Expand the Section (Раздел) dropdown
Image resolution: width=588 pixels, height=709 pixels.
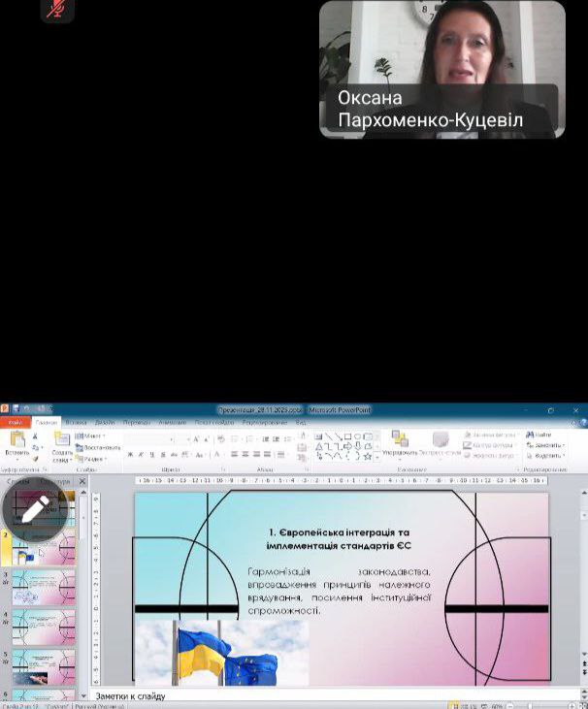point(91,458)
